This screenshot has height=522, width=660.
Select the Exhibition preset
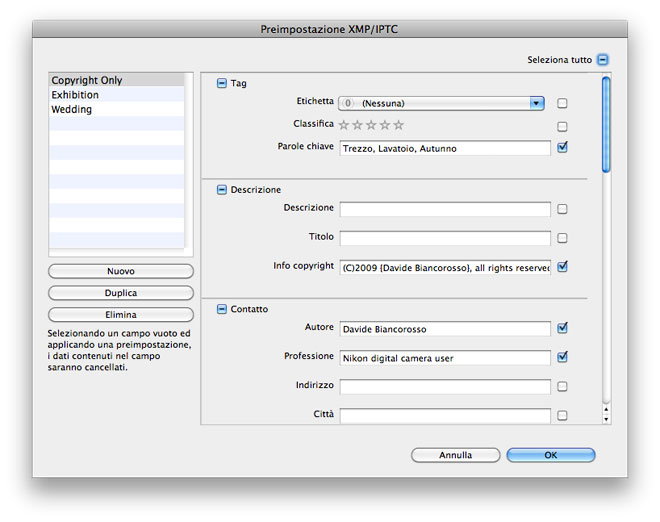(117, 95)
